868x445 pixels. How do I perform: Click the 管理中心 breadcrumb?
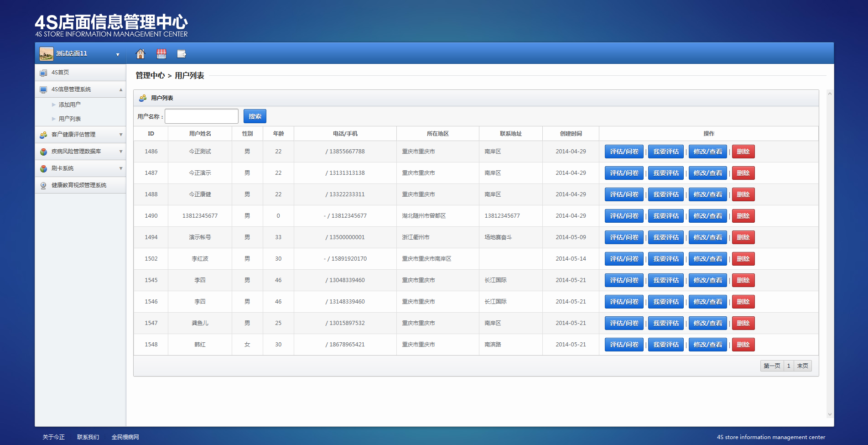coord(150,75)
